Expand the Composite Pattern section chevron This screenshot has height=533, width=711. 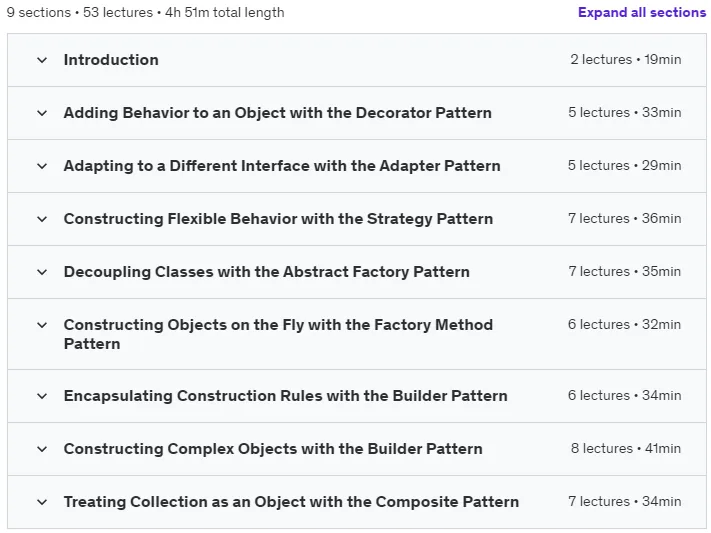point(42,502)
